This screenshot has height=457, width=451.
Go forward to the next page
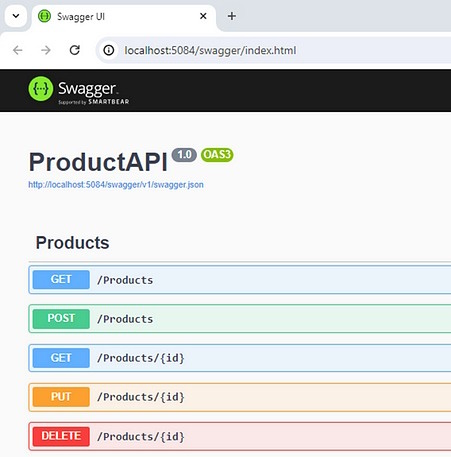(x=46, y=50)
